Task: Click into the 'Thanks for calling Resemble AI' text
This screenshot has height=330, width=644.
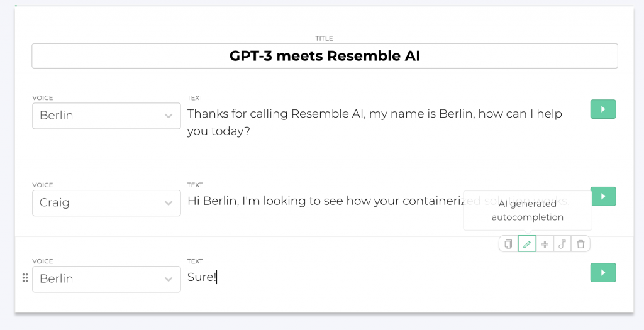Action: point(375,123)
